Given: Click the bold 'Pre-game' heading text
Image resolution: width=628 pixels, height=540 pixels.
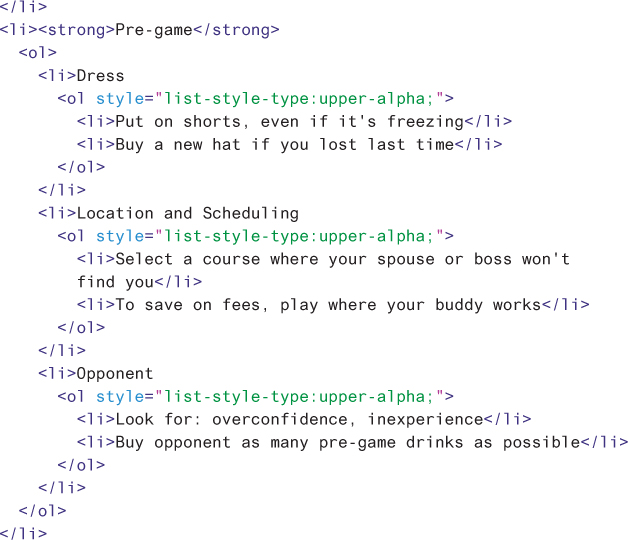Looking at the screenshot, I should 153,29.
